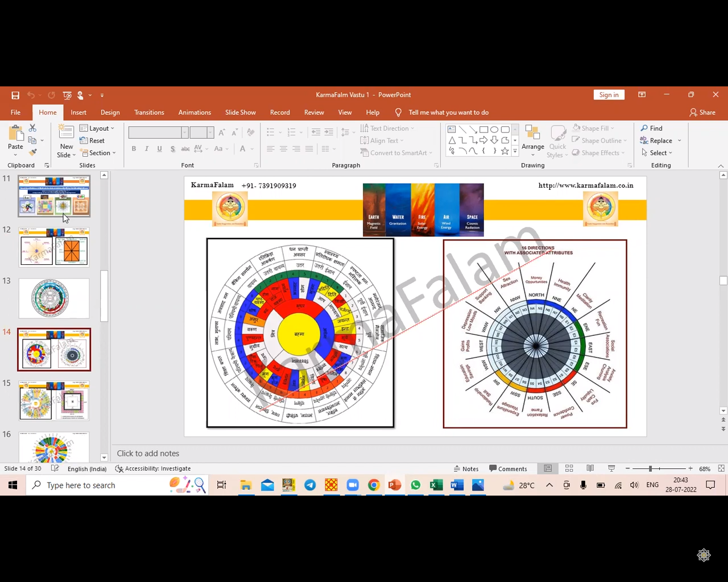Image resolution: width=728 pixels, height=582 pixels.
Task: Click the Save icon in title bar
Action: 15,95
